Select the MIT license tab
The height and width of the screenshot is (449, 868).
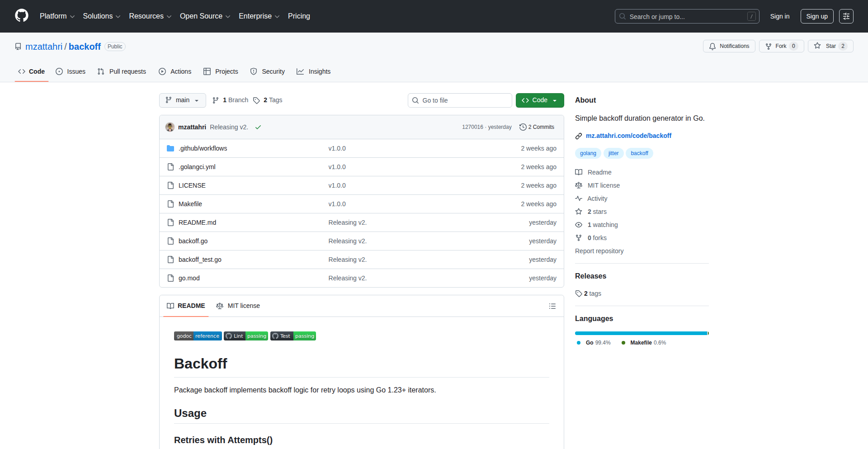(x=238, y=306)
